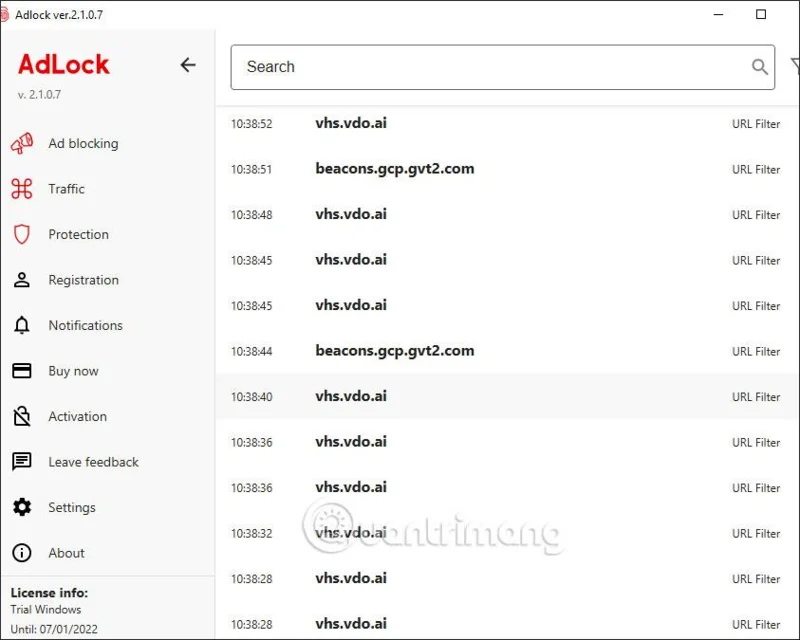Click URL Filter on the 10:38:52 row
Image resolution: width=800 pixels, height=640 pixels.
coord(756,124)
